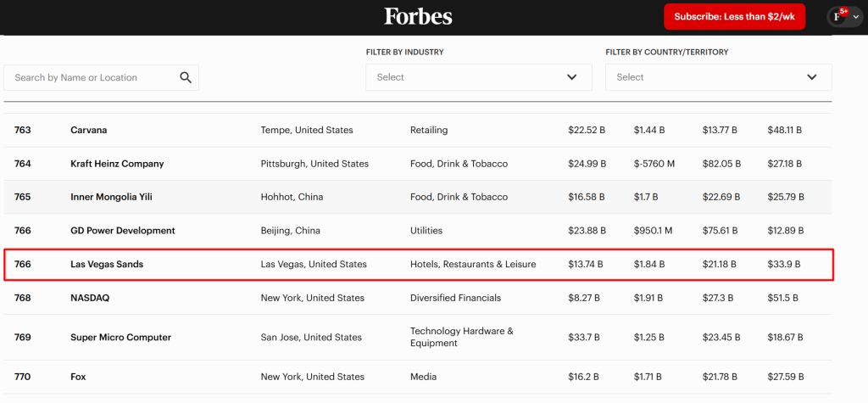The height and width of the screenshot is (403, 868).
Task: Click NASDAQ $51.5 B value
Action: coord(782,299)
